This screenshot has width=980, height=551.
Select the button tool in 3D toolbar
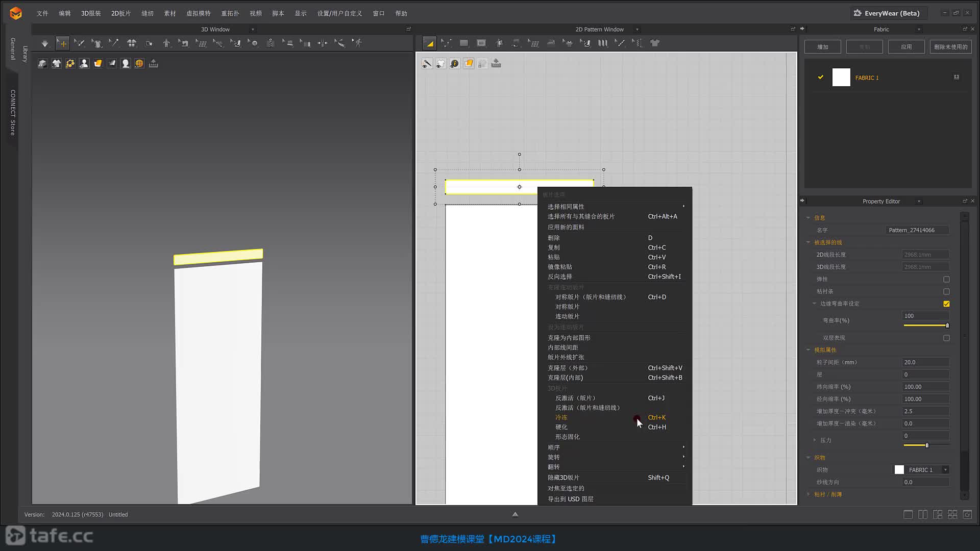coord(253,43)
